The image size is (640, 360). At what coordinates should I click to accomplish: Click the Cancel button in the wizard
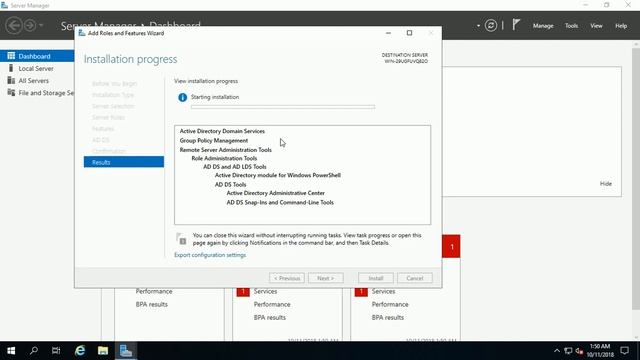415,278
